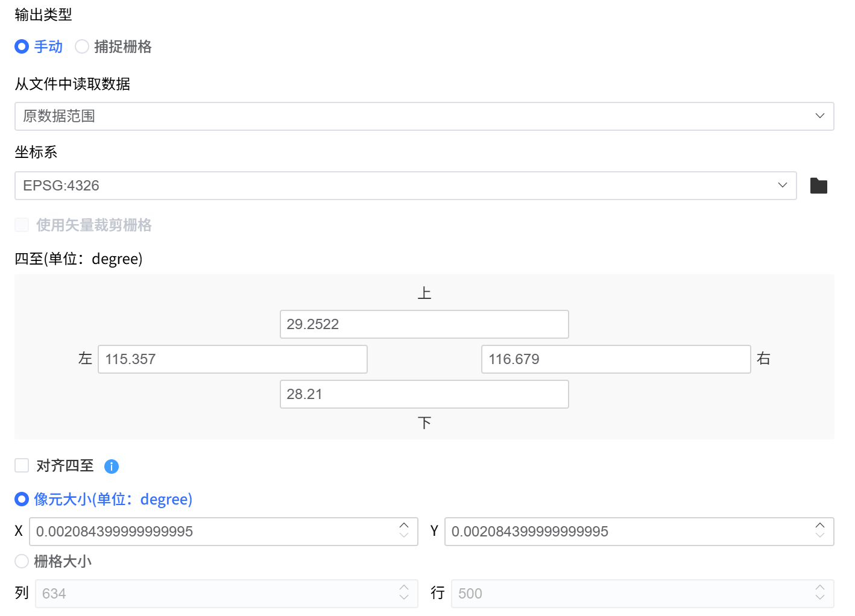Open the 原数据范围 dropdown
Viewport: 855px width, 616px height.
click(423, 116)
